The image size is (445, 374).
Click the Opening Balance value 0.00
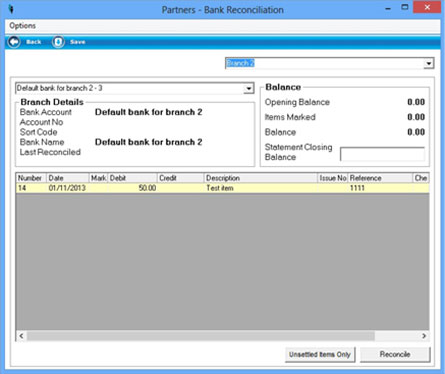[416, 102]
